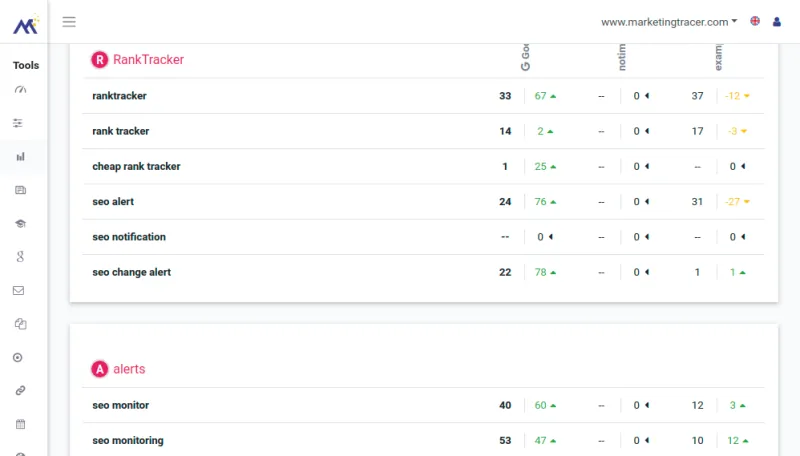Screen dimensions: 800x456
Task: Click competitor rank 37 for ranktracker
Action: tap(697, 96)
